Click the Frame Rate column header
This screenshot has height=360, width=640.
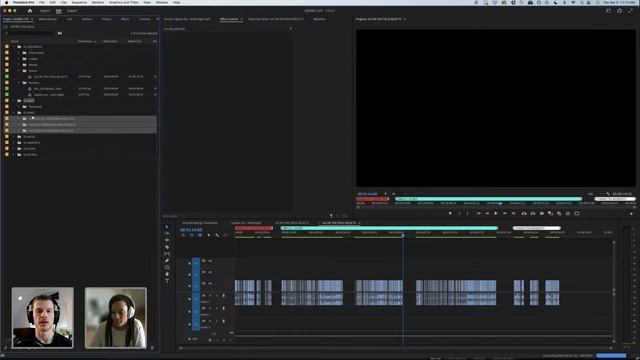pyautogui.click(x=86, y=41)
